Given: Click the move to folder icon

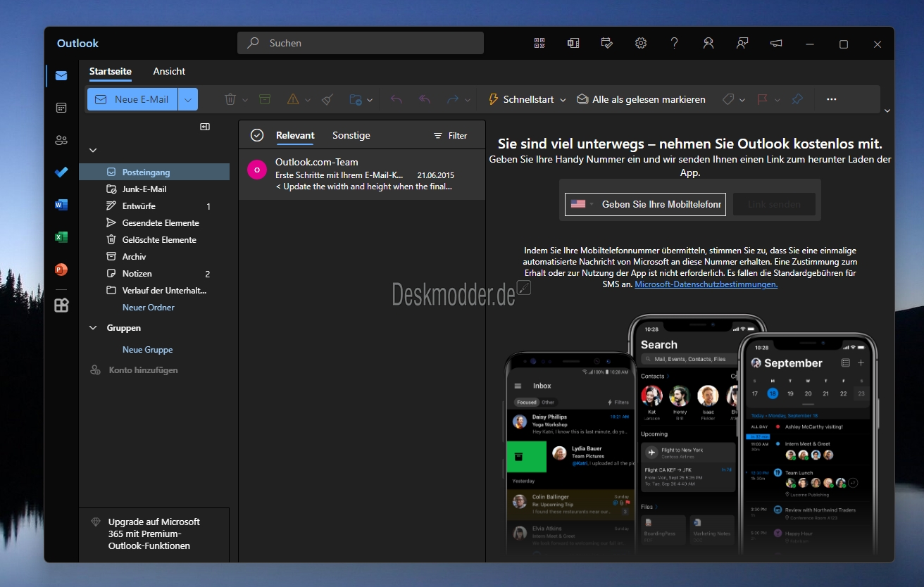Looking at the screenshot, I should coord(356,99).
